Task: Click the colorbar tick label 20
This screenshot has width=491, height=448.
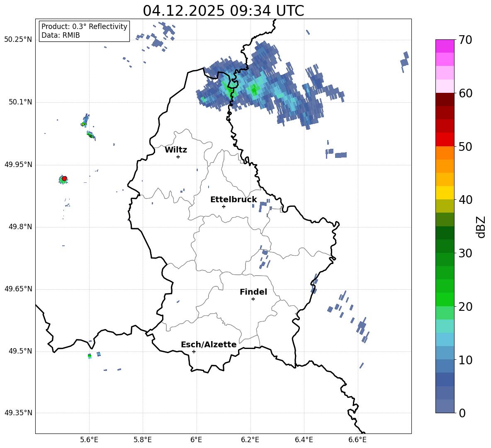Action: coord(465,306)
